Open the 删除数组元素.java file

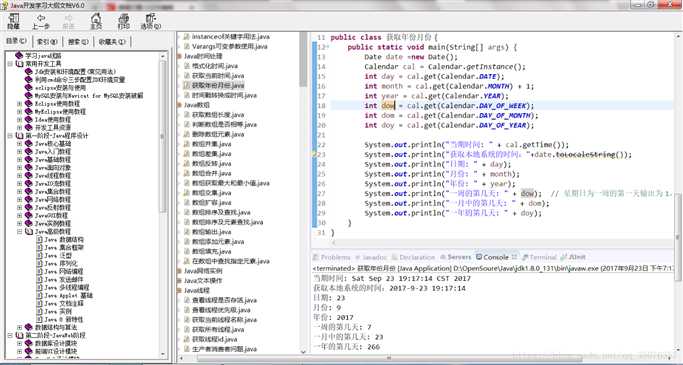[218, 134]
